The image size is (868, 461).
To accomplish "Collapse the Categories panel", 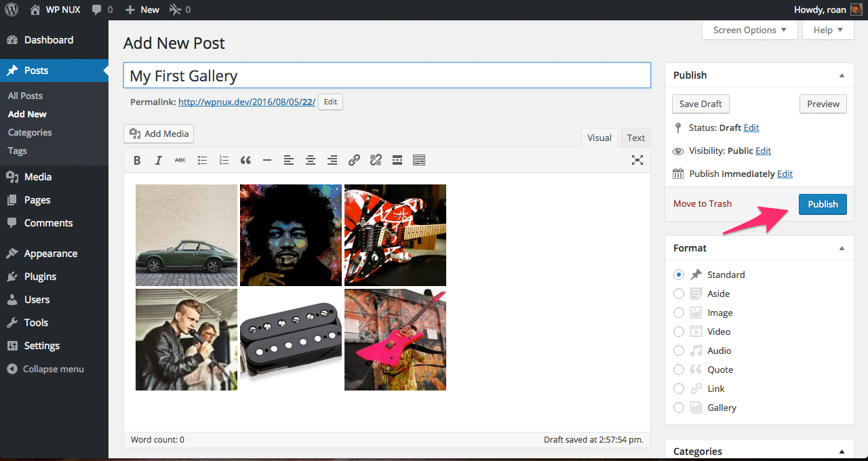I will pos(842,452).
